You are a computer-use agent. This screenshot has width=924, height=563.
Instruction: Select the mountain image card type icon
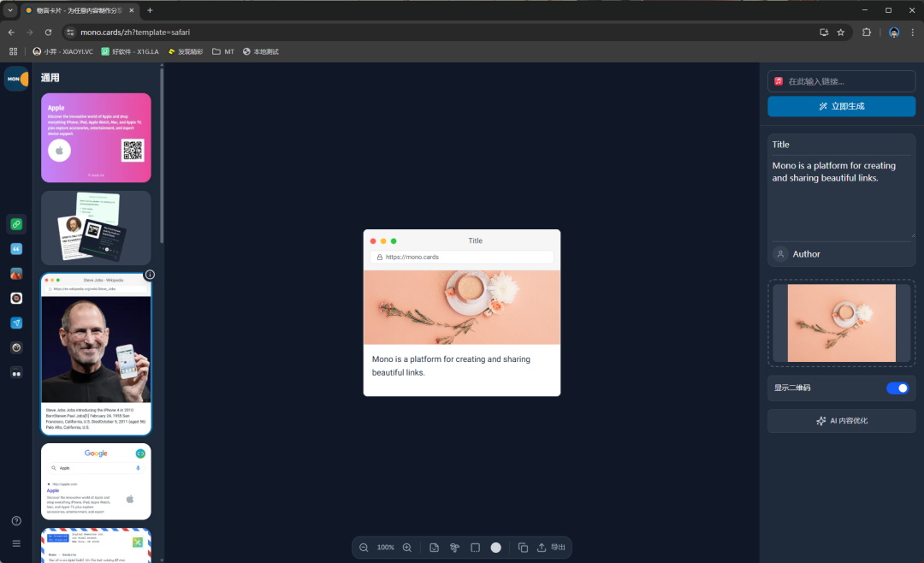point(16,274)
